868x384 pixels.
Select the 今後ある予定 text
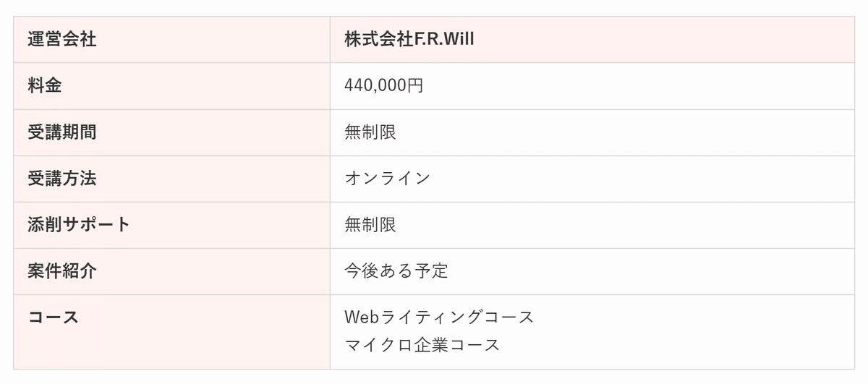point(396,271)
